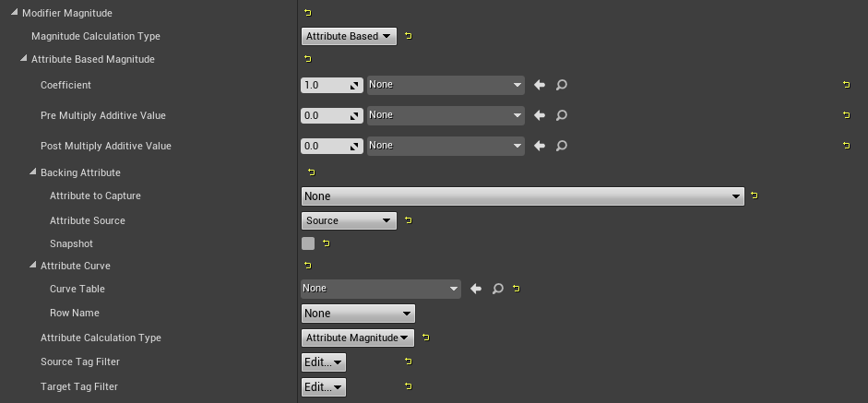Open Row Name dropdown
This screenshot has width=868, height=403.
pyautogui.click(x=358, y=314)
